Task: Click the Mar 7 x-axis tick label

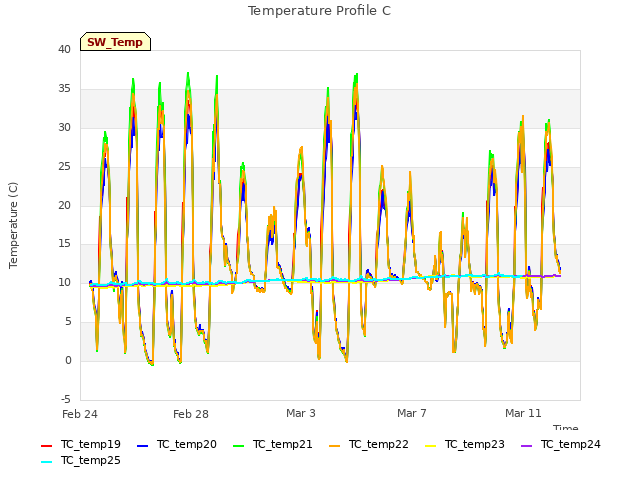Action: tap(412, 413)
